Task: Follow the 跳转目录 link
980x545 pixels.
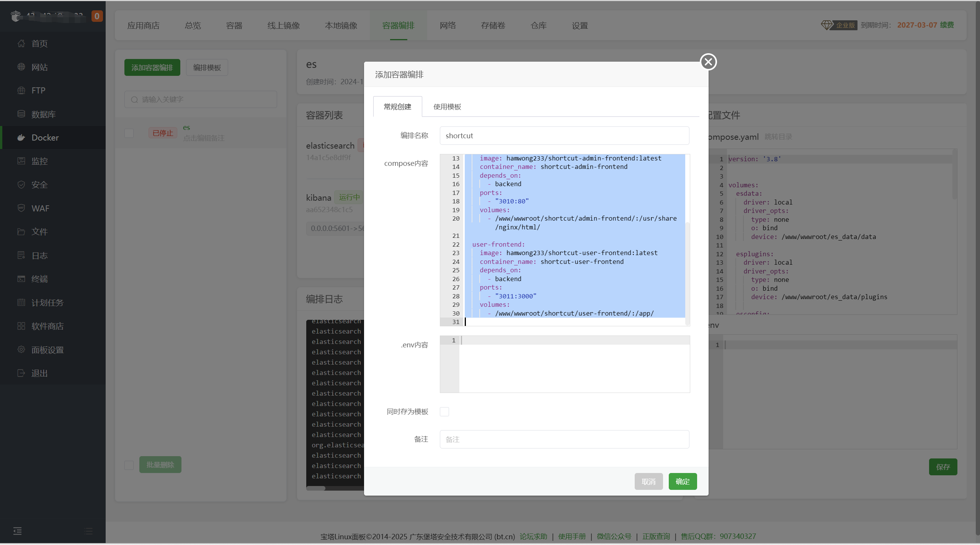Action: [x=778, y=137]
